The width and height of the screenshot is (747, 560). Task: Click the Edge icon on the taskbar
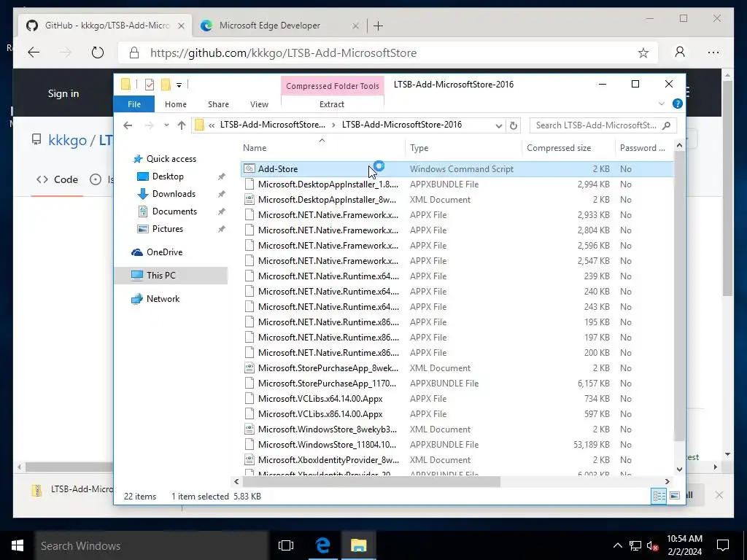coord(322,545)
